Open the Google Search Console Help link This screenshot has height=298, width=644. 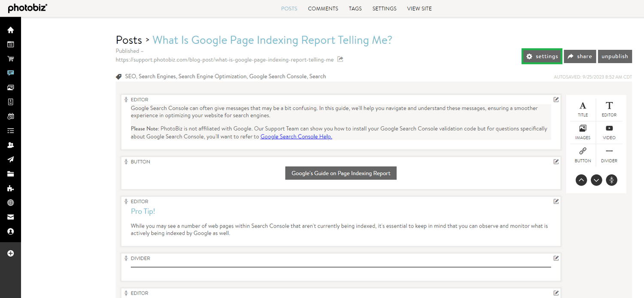[x=296, y=137]
